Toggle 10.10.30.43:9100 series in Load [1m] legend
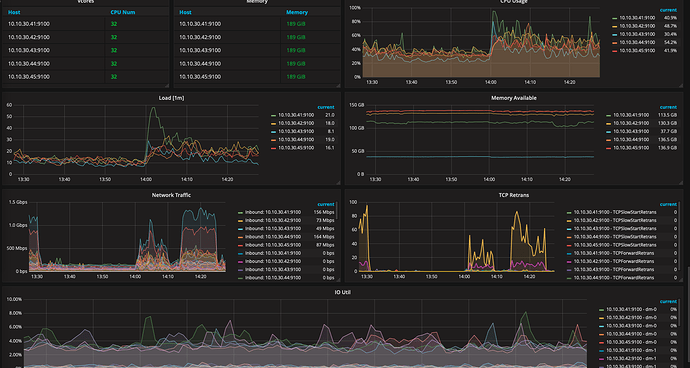Screen dimensions: 690x368 point(296,131)
